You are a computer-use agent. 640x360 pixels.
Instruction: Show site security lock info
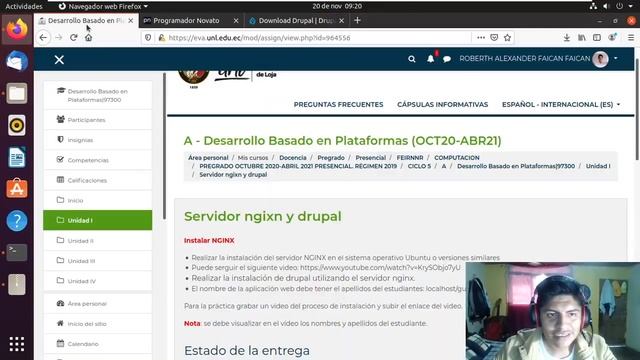pyautogui.click(x=162, y=38)
